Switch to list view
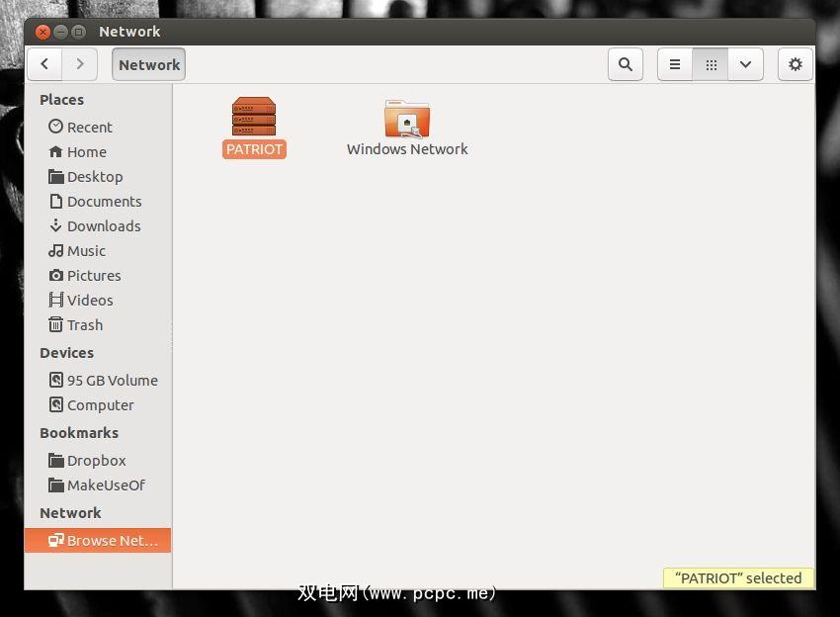Screen dimensions: 840x617 pyautogui.click(x=675, y=64)
